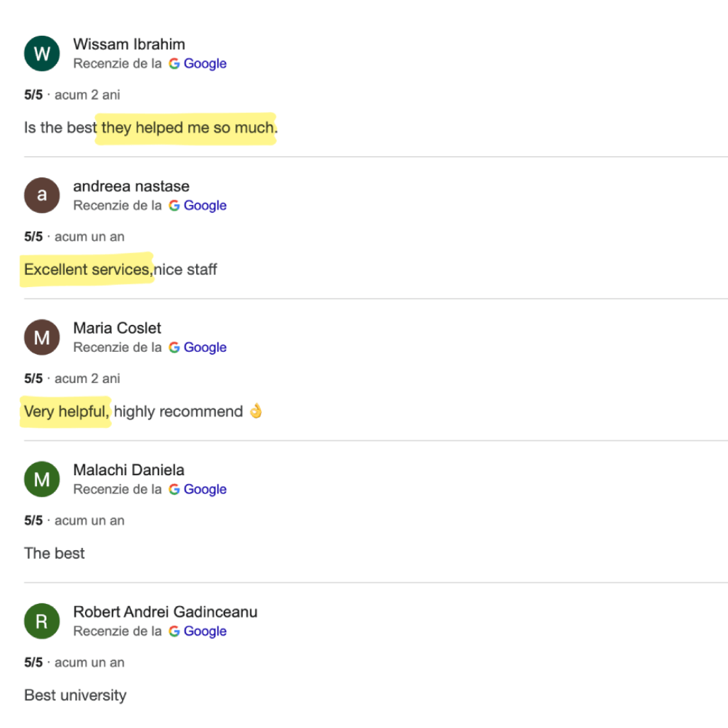Viewport: 728px width, 728px height.
Task: Click Google logo icon under Wissam Ibrahim
Action: (174, 63)
